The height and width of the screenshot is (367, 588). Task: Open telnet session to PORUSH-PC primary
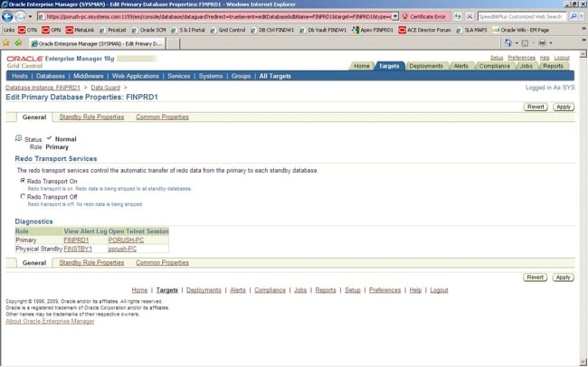(x=126, y=240)
